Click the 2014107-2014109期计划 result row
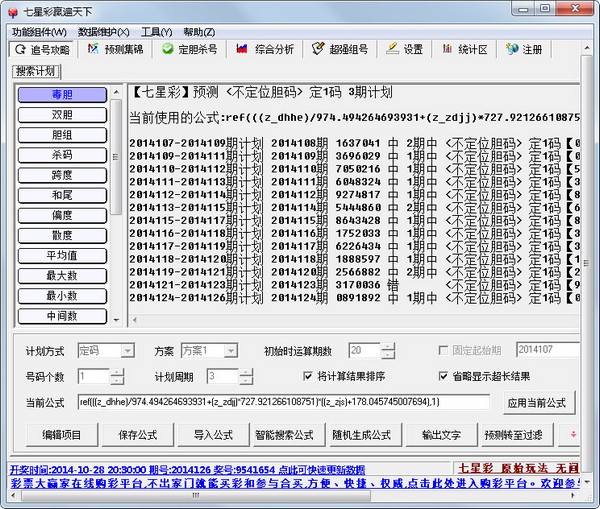Viewport: 600px width, 509px height. [354, 143]
